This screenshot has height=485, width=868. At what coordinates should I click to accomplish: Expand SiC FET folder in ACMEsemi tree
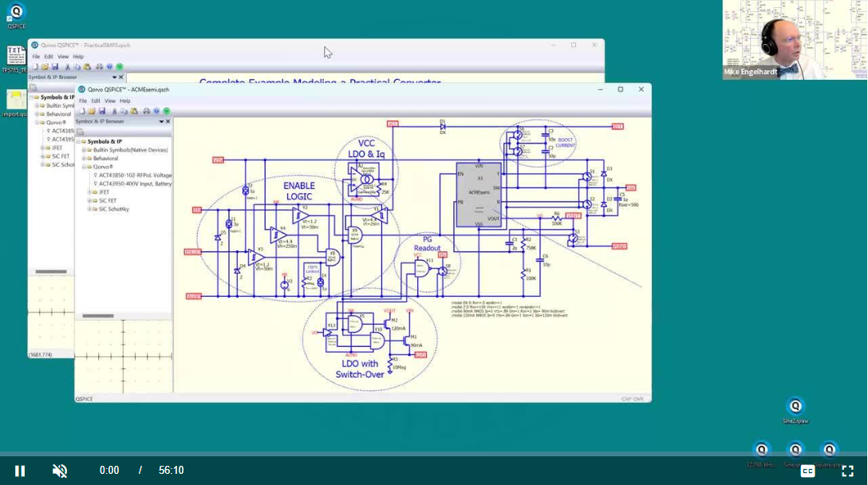click(x=89, y=200)
